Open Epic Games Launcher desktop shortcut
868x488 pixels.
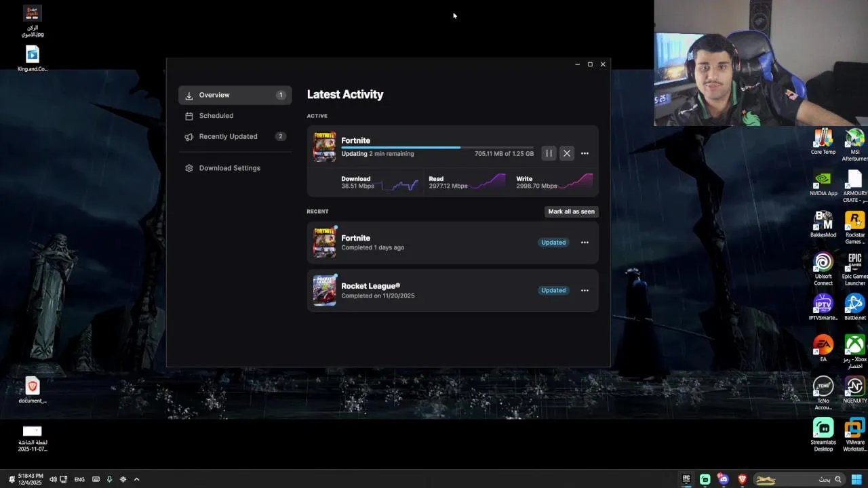(854, 269)
